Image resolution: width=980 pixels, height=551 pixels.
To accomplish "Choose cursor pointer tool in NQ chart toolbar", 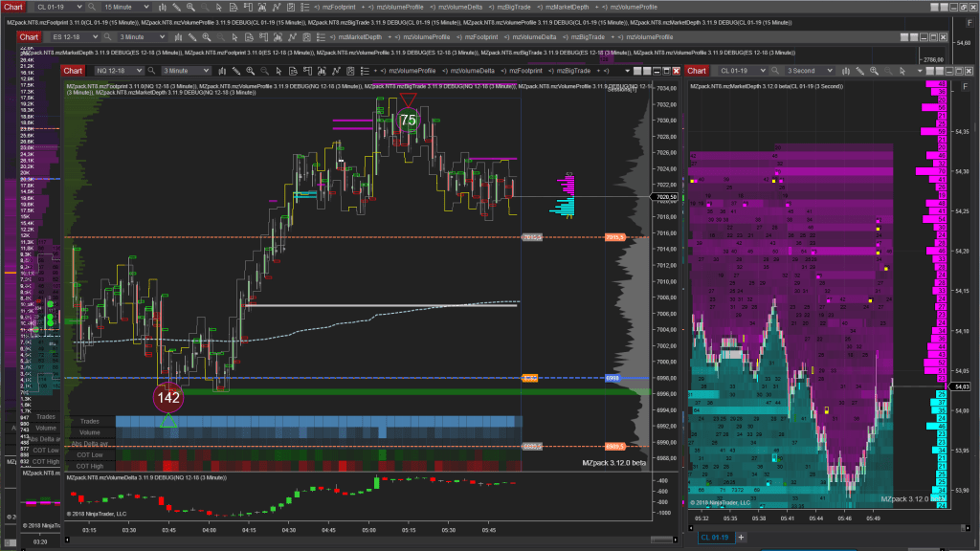I will pos(278,71).
